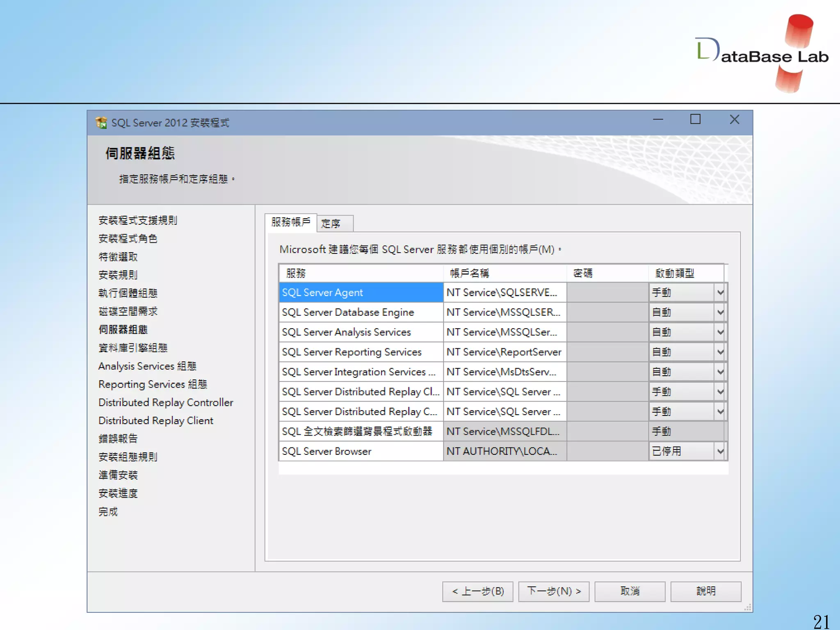Click account name NT Service\ReportServer cell

point(505,352)
